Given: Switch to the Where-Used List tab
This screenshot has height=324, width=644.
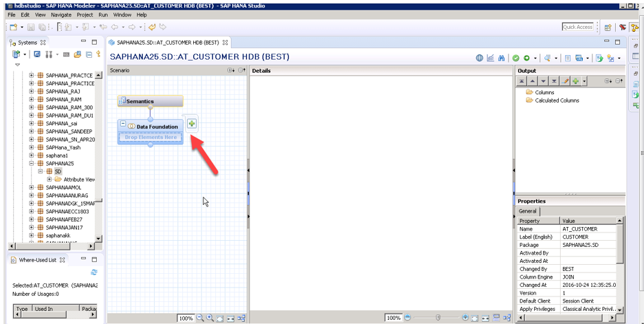Looking at the screenshot, I should (x=37, y=260).
